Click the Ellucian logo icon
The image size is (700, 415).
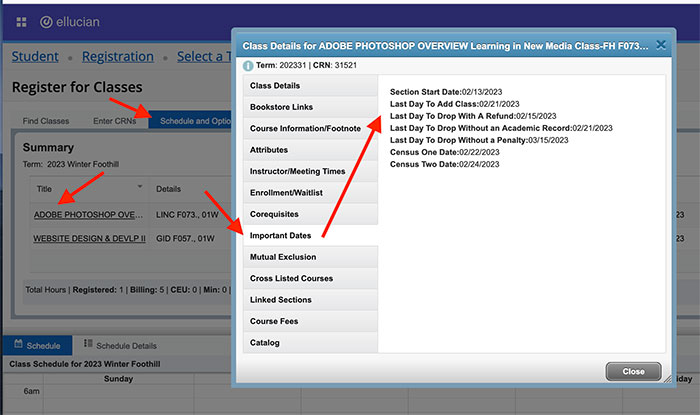tap(46, 21)
